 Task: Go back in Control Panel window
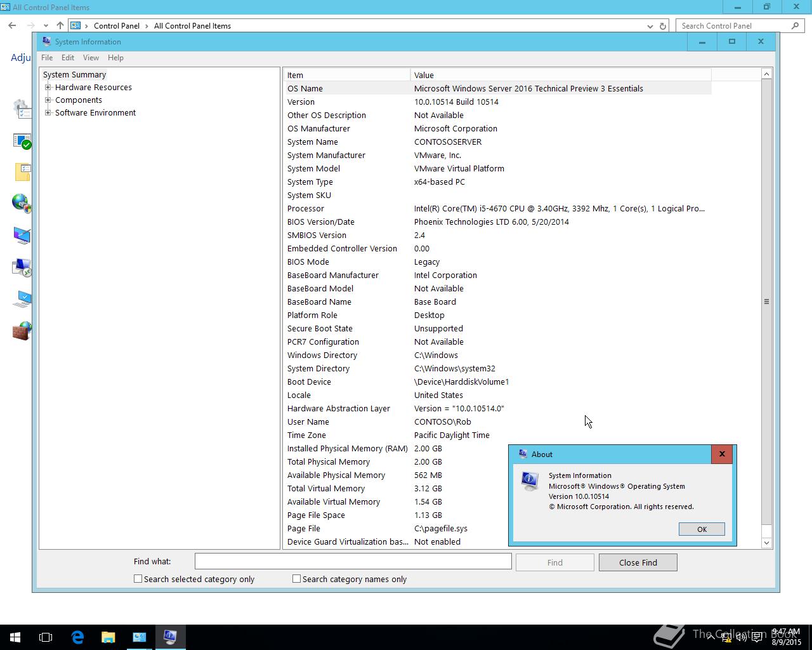[x=12, y=26]
